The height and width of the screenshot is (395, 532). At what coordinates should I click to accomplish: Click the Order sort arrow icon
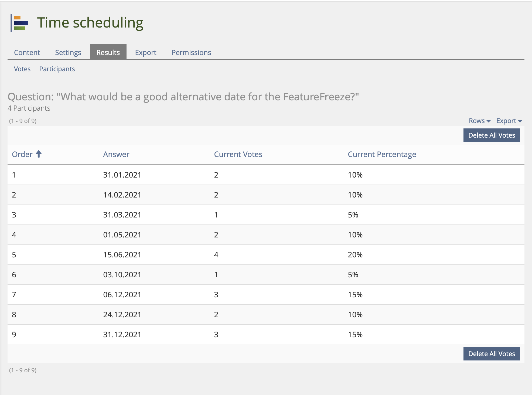pyautogui.click(x=39, y=154)
